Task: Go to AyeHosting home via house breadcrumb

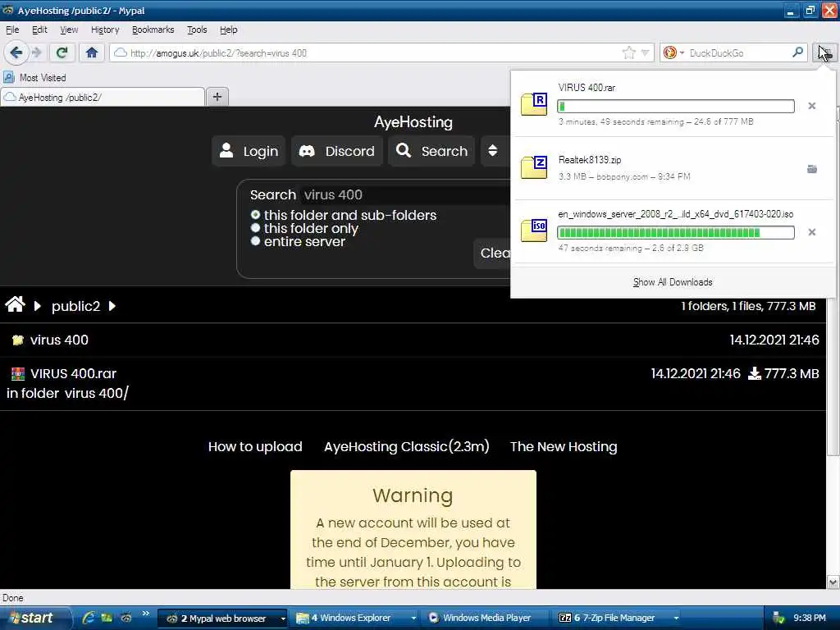Action: [15, 305]
